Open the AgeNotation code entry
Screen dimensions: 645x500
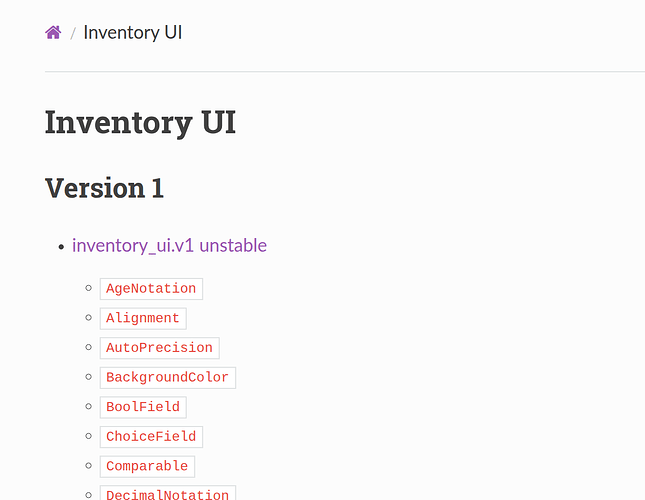coord(151,289)
